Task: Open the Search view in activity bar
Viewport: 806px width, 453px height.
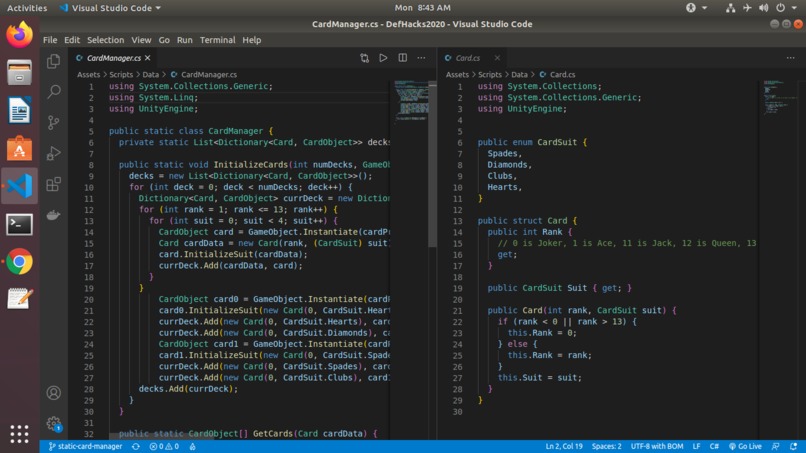Action: click(x=54, y=92)
